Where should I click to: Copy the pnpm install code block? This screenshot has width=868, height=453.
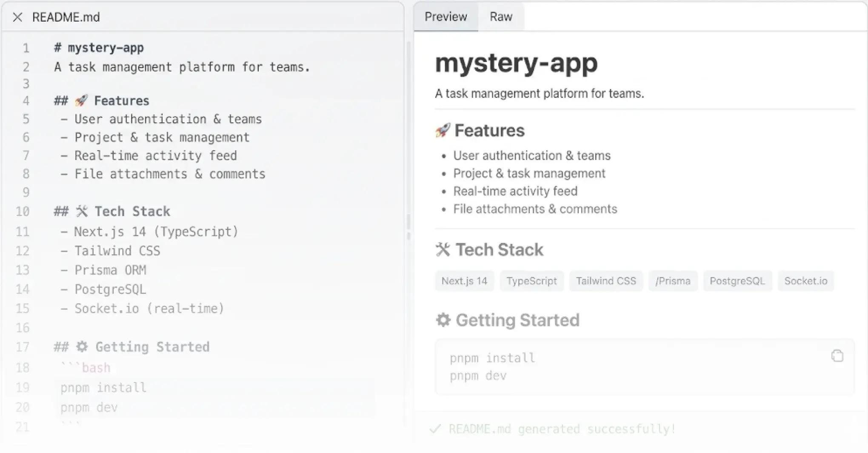tap(837, 356)
